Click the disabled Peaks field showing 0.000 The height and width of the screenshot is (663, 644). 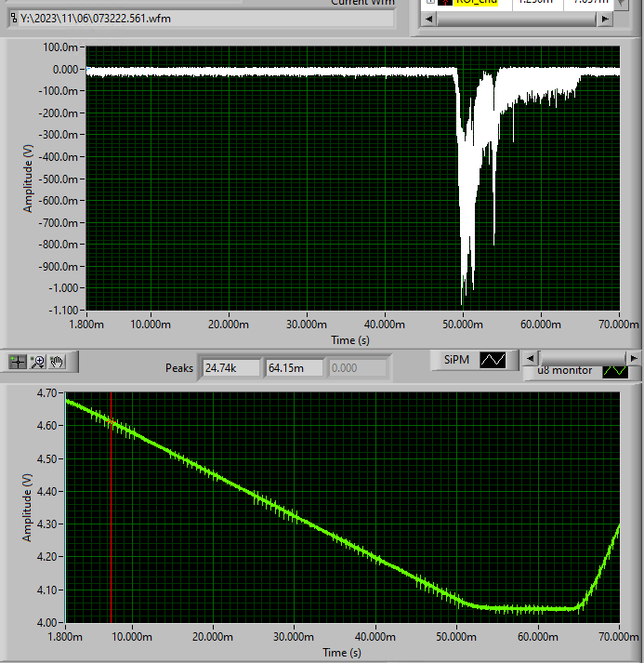pyautogui.click(x=358, y=368)
